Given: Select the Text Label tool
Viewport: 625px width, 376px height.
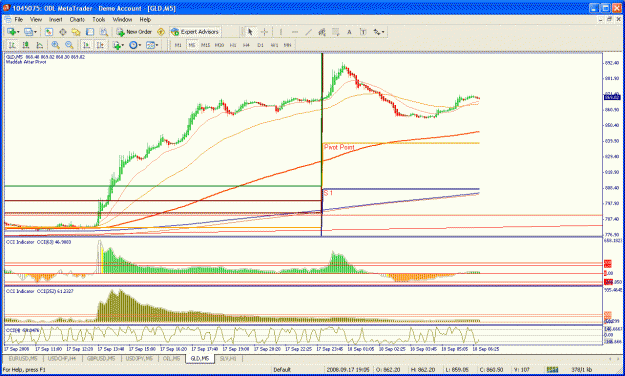Looking at the screenshot, I should (x=363, y=32).
